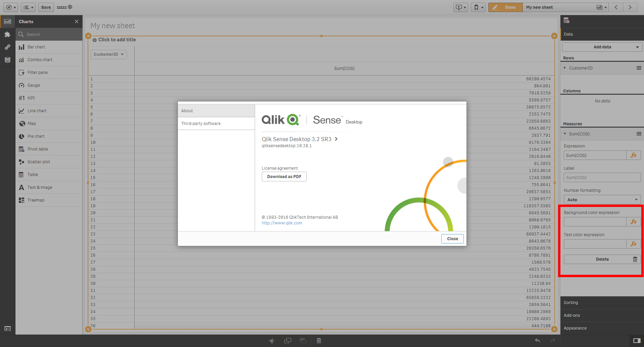
Task: Toggle the properties panel at bottom right
Action: coord(637,341)
